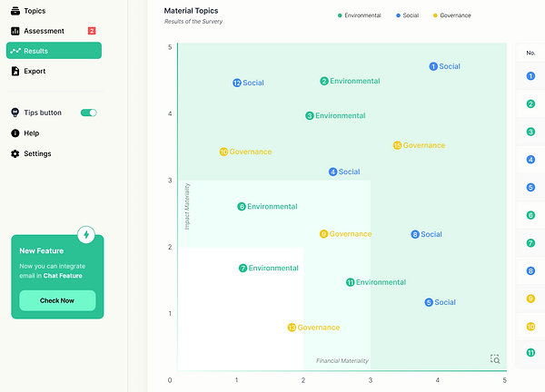Click the Financial Materiality axis label
The width and height of the screenshot is (545, 392).
[342, 361]
